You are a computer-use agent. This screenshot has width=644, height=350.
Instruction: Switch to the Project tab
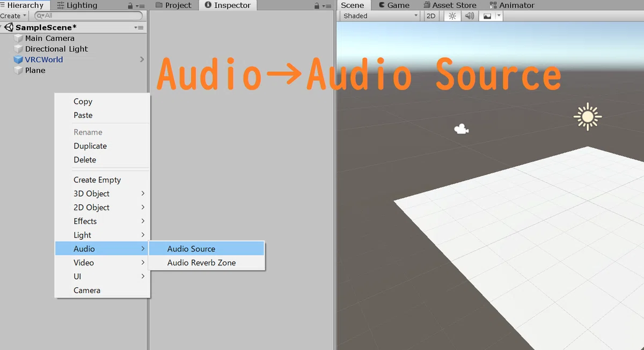[x=173, y=5]
